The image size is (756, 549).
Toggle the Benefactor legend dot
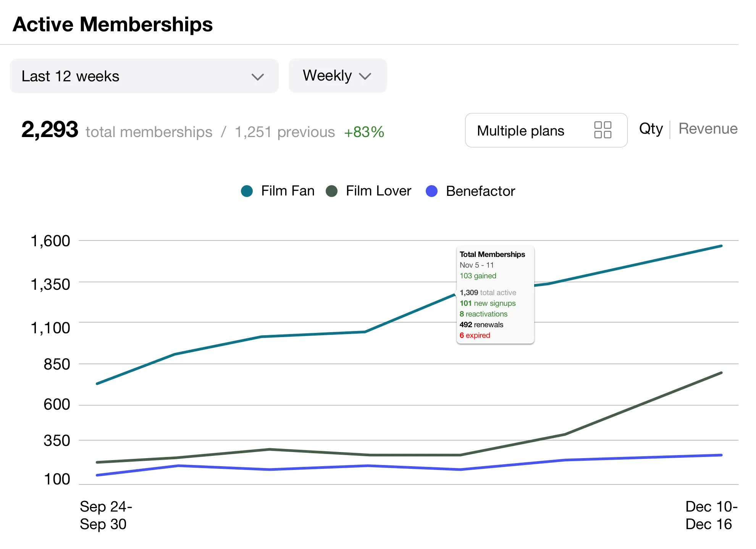(x=432, y=191)
